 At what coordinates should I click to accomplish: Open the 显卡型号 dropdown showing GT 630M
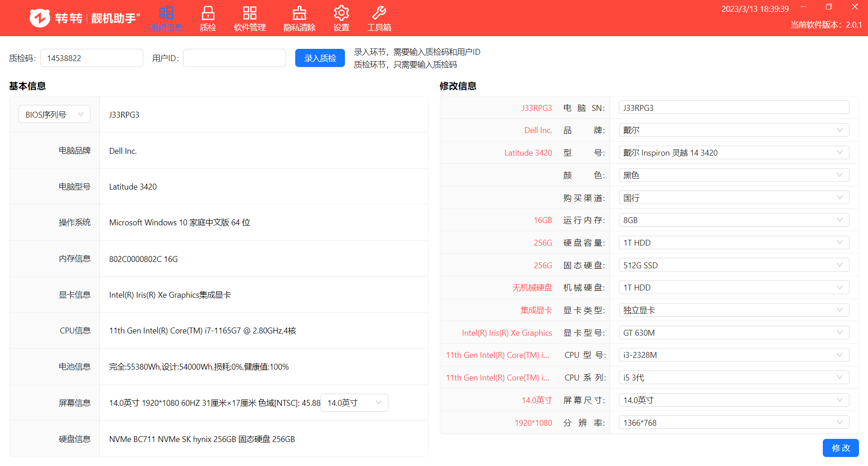(x=734, y=333)
